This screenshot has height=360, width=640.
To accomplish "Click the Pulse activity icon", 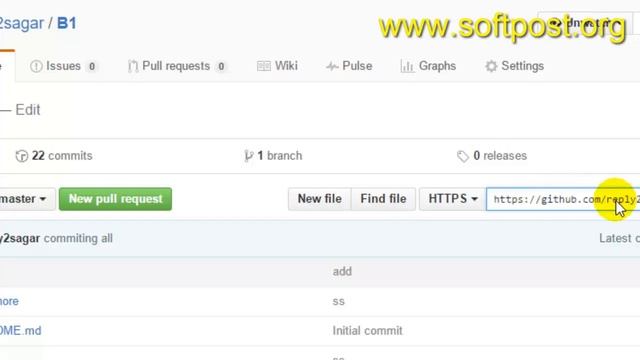I will tap(332, 67).
